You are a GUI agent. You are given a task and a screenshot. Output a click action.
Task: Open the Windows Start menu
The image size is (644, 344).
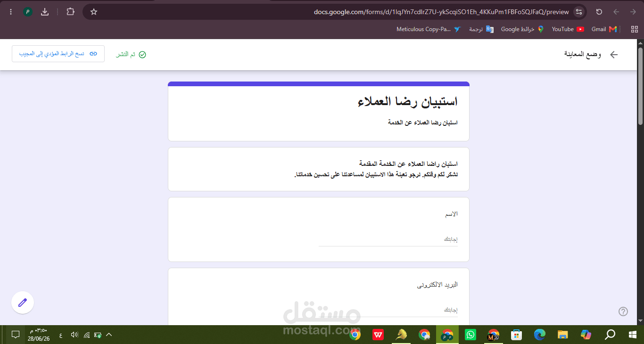[x=633, y=335]
